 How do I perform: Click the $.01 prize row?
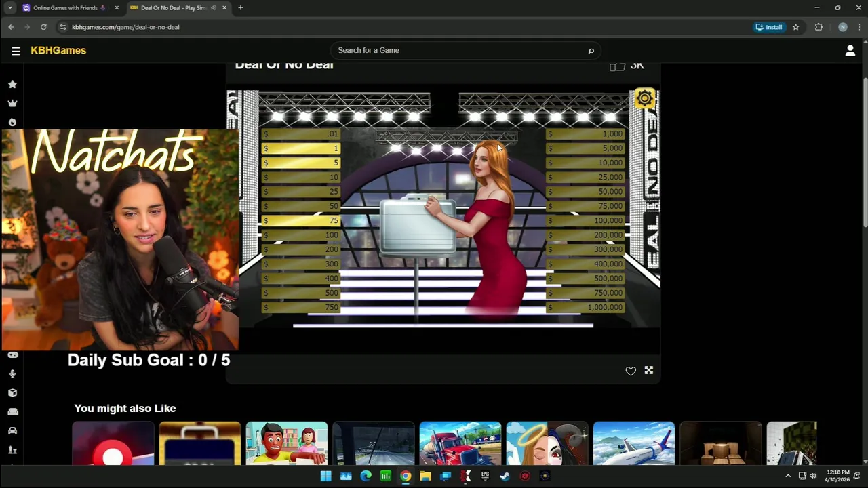[301, 134]
